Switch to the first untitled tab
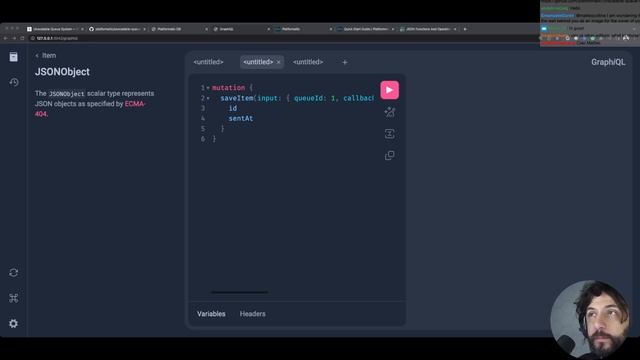The image size is (640, 360). (208, 62)
